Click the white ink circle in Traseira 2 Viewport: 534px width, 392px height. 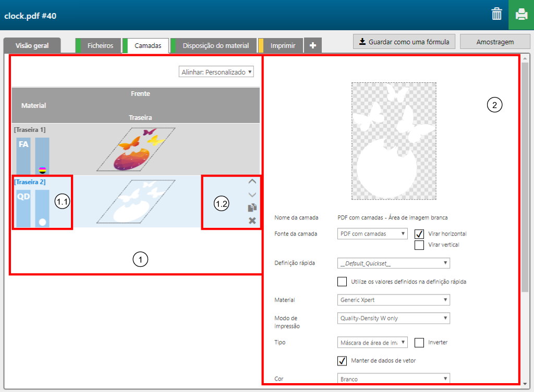point(42,222)
